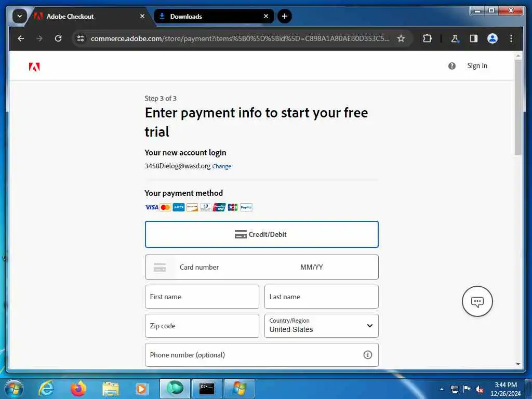Click the Diners Club card logo

click(205, 207)
